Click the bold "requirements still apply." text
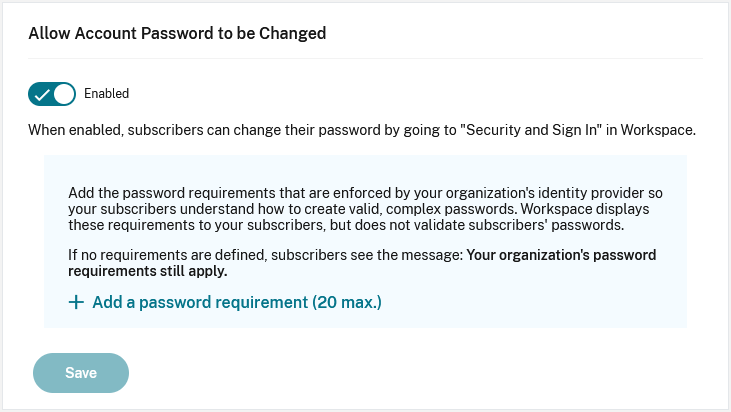The height and width of the screenshot is (412, 731). [148, 271]
